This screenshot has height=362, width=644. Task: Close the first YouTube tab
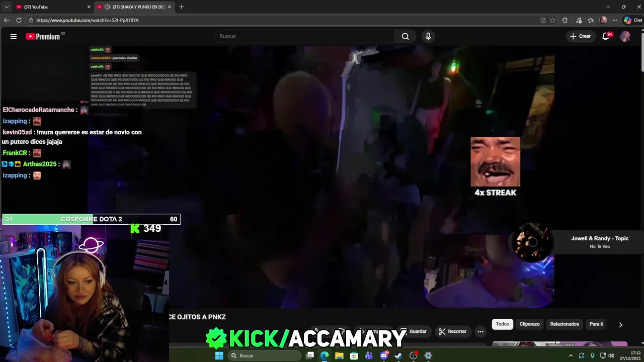point(89,7)
